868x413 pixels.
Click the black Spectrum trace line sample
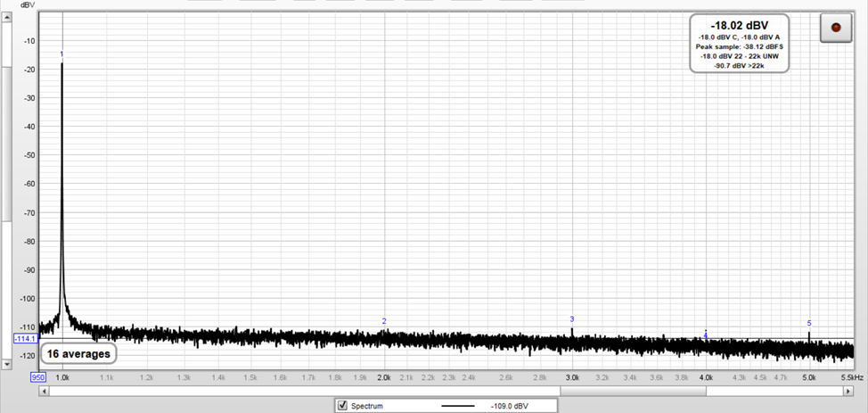[461, 406]
